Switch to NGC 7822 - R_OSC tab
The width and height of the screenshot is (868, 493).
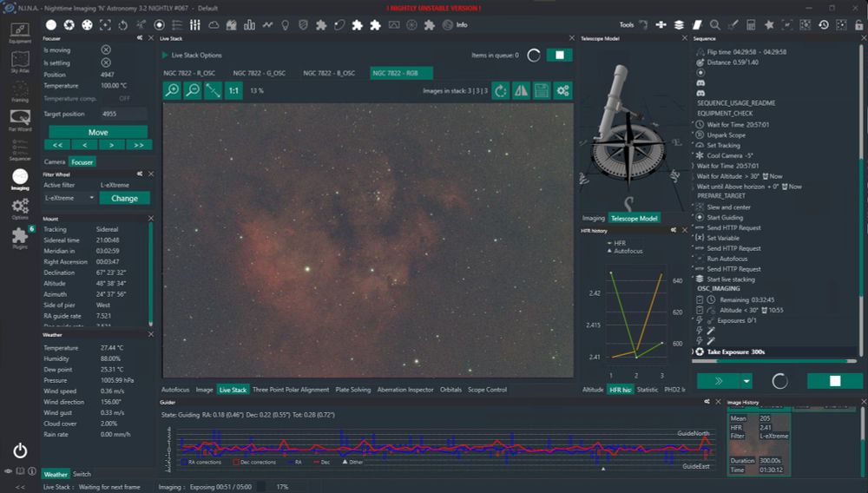(x=188, y=73)
